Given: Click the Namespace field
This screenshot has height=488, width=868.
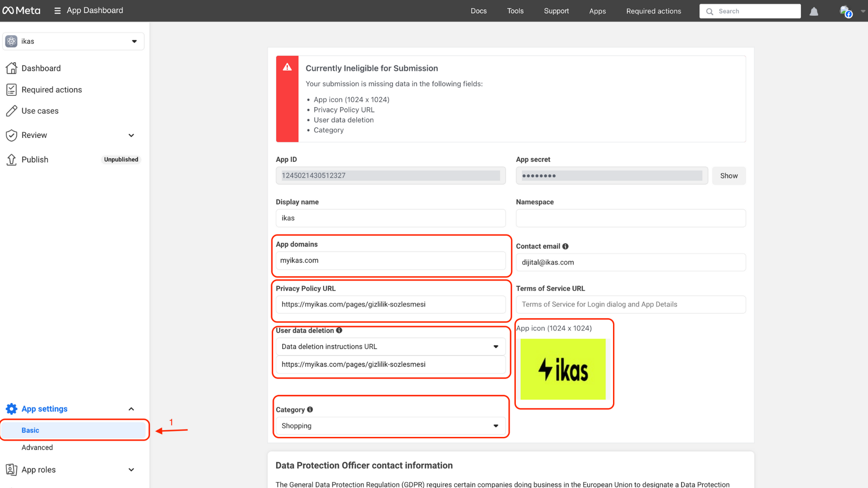Looking at the screenshot, I should 631,218.
